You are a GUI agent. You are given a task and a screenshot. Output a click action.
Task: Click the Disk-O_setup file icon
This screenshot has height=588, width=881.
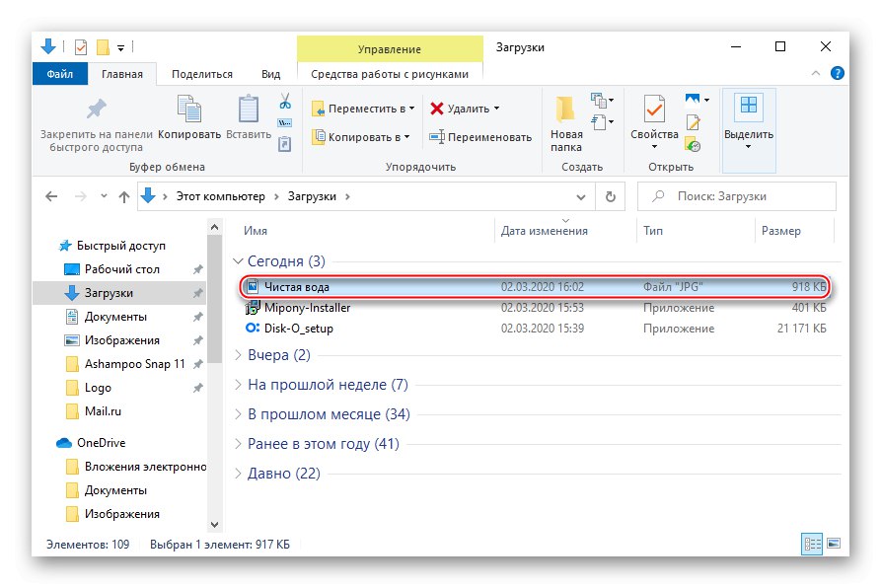253,328
